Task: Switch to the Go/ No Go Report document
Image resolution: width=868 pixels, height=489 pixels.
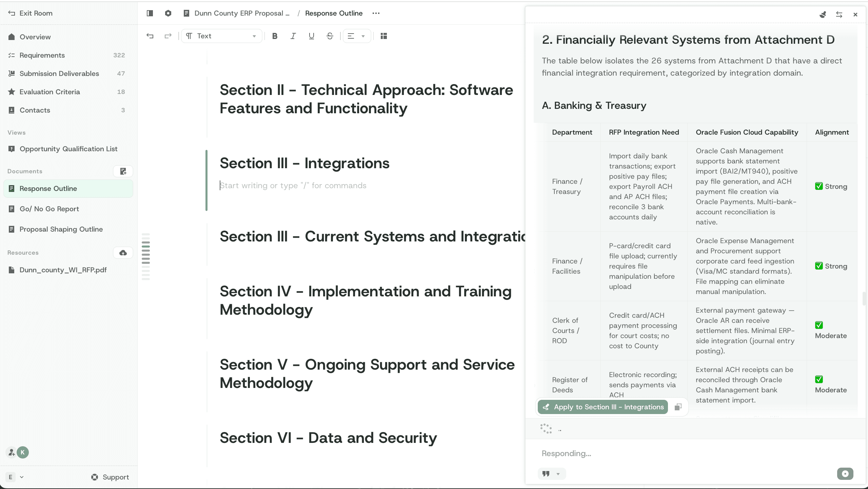Action: point(49,209)
